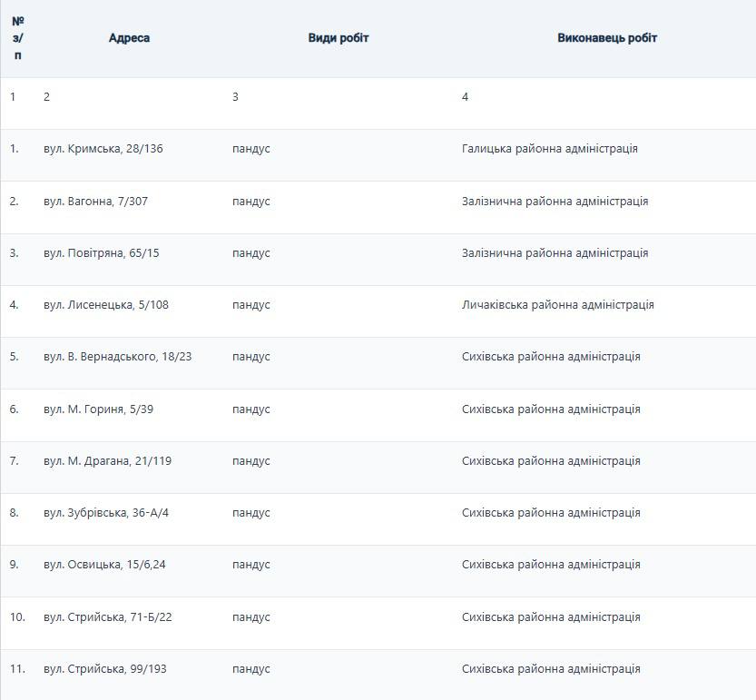Image resolution: width=756 pixels, height=700 pixels.
Task: Select address вул. В. Вернадського, 18/23
Action: 118,357
